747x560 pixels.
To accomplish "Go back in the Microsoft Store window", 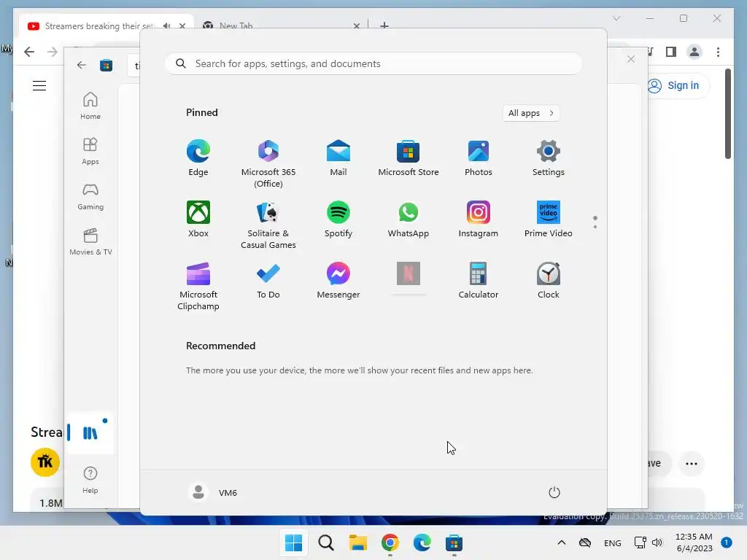I will (82, 65).
